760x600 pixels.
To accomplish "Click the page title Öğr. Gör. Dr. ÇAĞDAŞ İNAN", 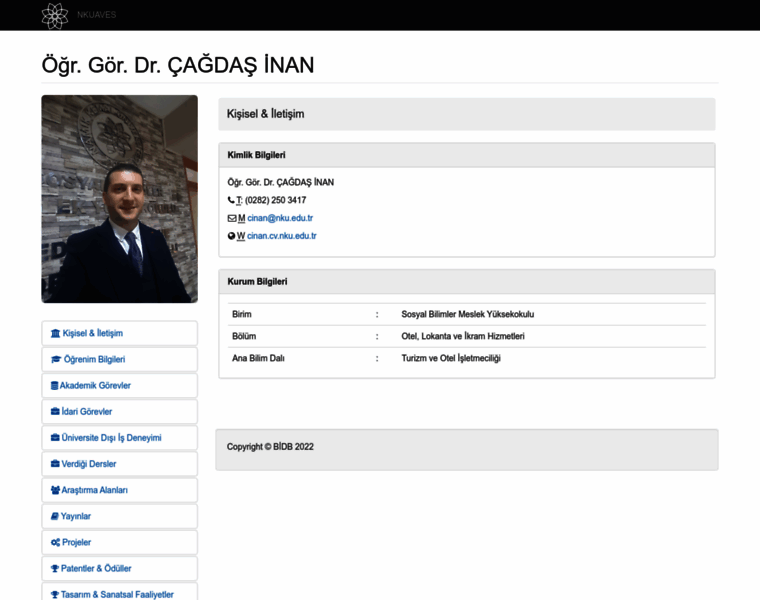I will point(178,65).
